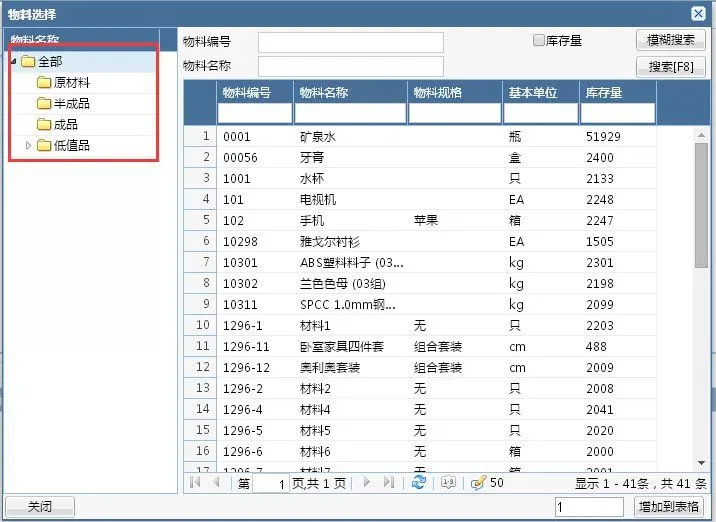Click the table scrollbar up arrow
The width and height of the screenshot is (716, 522).
click(x=701, y=135)
